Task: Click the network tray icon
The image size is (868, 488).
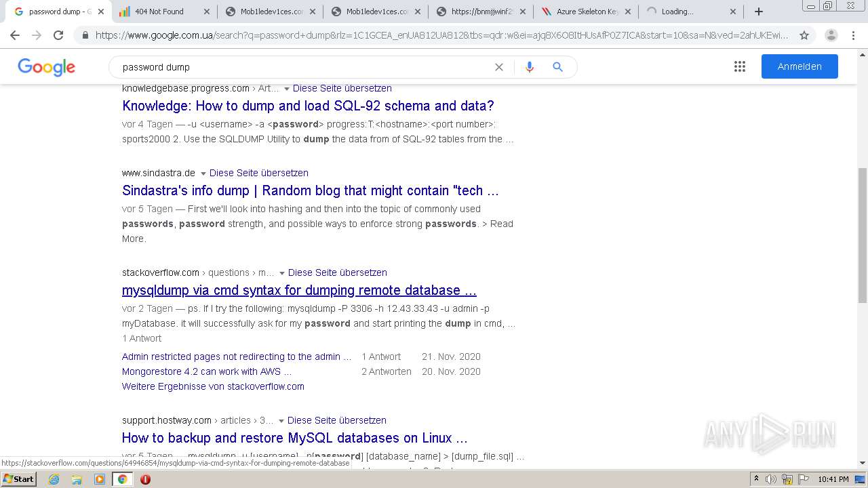Action: click(x=787, y=479)
